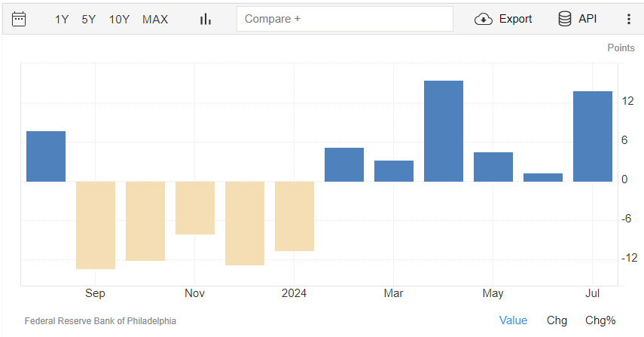Click the API label
The image size is (644, 337).
point(588,19)
